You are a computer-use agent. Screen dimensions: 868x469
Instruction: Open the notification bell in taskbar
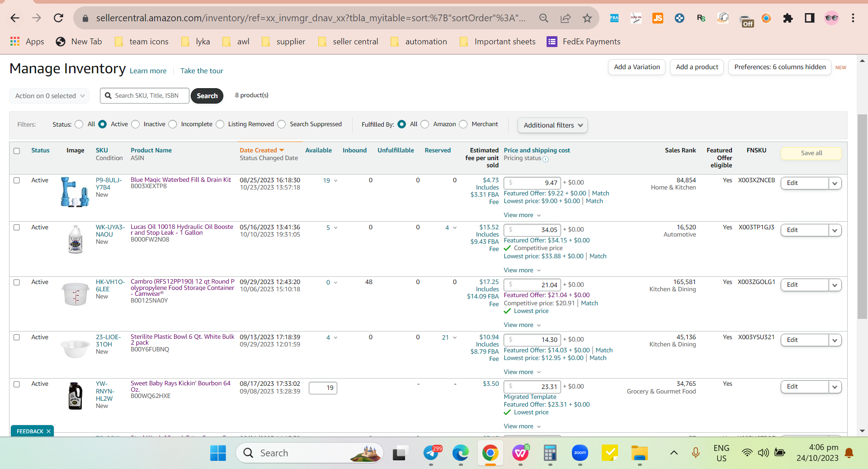tap(849, 453)
